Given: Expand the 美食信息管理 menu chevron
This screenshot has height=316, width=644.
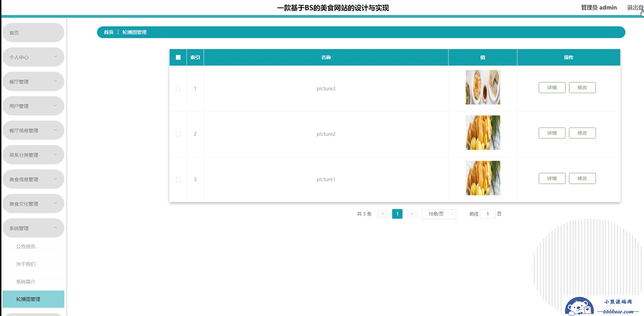Looking at the screenshot, I should pos(55,179).
